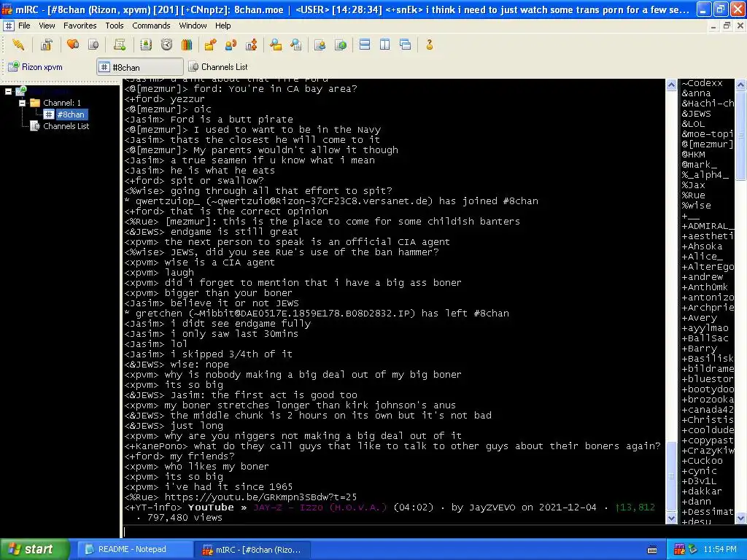Open the URLs list globe icon
Viewport: 747px width, 560px height.
[x=341, y=44]
